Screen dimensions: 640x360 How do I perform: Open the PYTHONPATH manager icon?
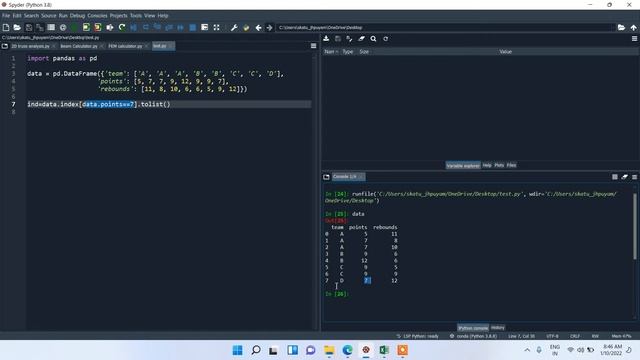(246, 27)
